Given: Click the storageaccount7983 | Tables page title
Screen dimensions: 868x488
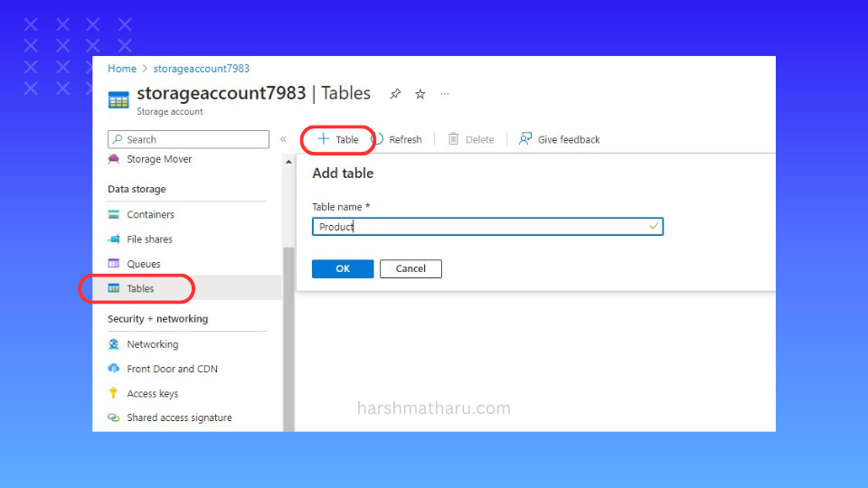Looking at the screenshot, I should (253, 93).
